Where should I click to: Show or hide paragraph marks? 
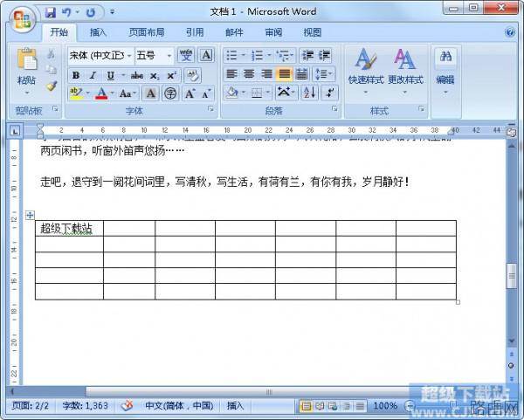(x=330, y=93)
